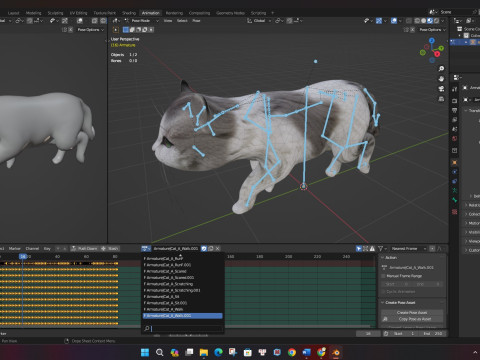Screen dimensions: 480x360
Task: Choose ArmatureCat_A_Scratching from the action list
Action: point(183,284)
